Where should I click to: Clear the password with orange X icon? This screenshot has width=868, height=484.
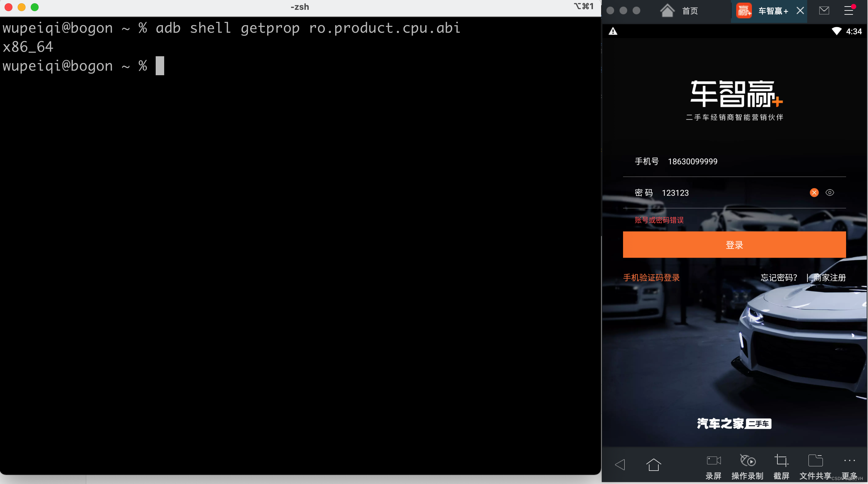pyautogui.click(x=814, y=193)
